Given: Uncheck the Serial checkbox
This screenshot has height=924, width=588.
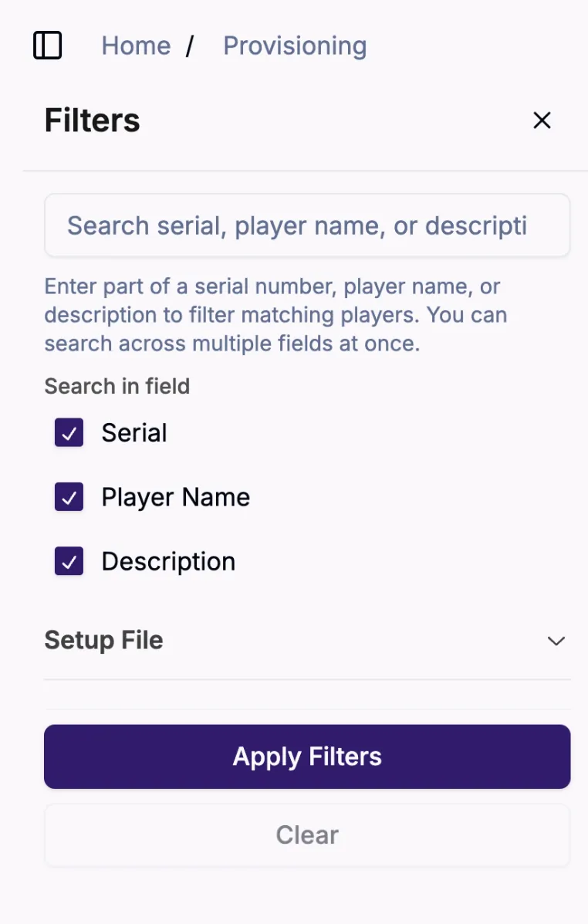Looking at the screenshot, I should 69,432.
